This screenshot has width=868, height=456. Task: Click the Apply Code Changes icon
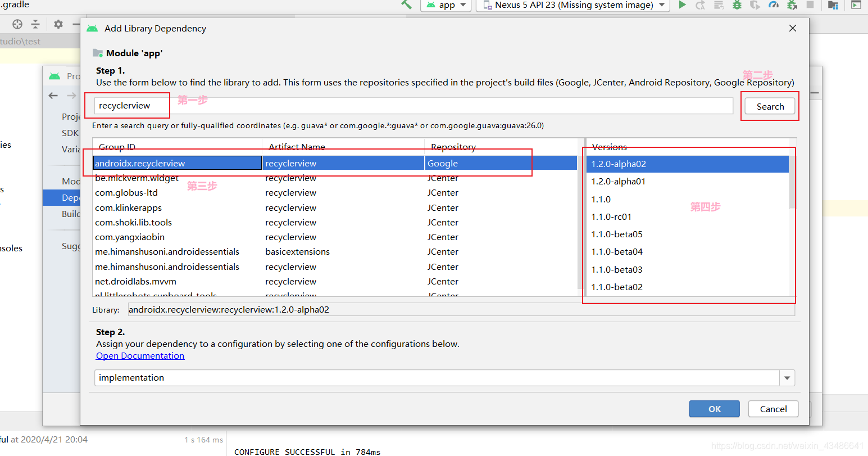tap(719, 5)
